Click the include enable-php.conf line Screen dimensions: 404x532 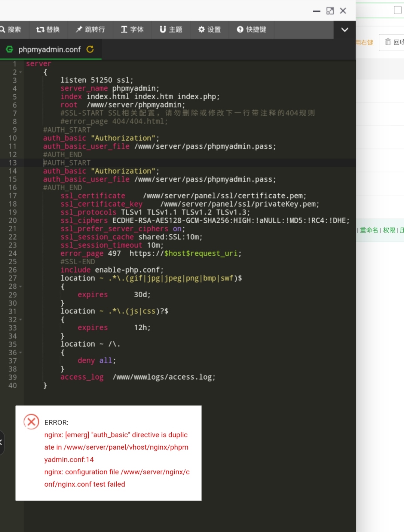[112, 270]
